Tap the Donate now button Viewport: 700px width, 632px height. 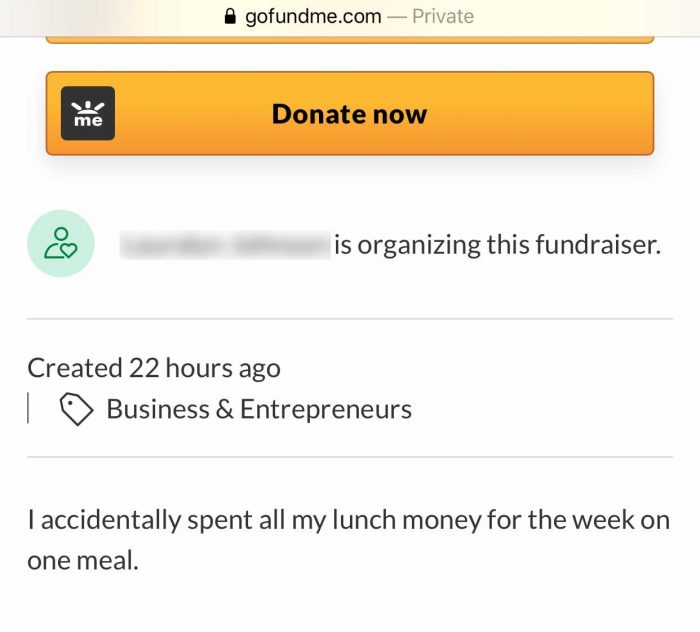(350, 113)
